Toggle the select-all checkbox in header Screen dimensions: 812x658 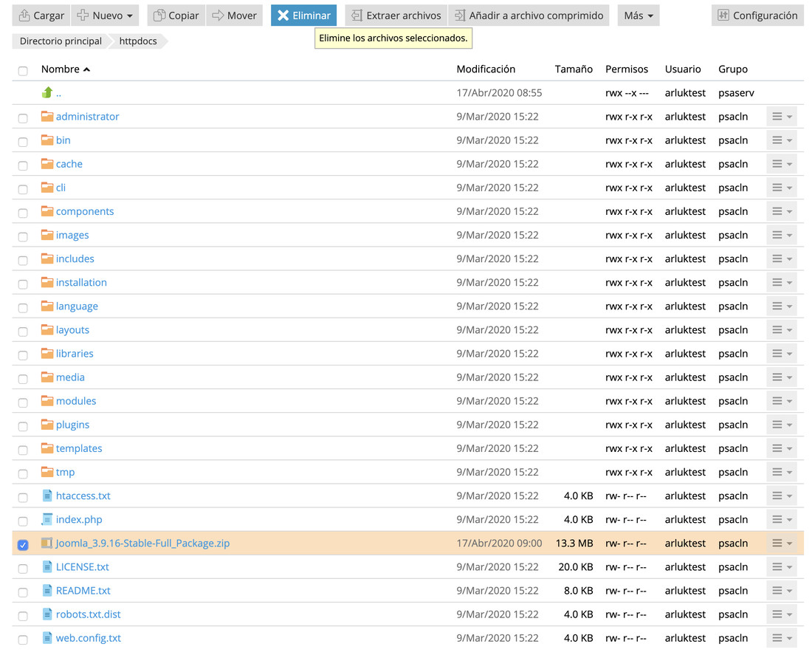click(x=23, y=70)
